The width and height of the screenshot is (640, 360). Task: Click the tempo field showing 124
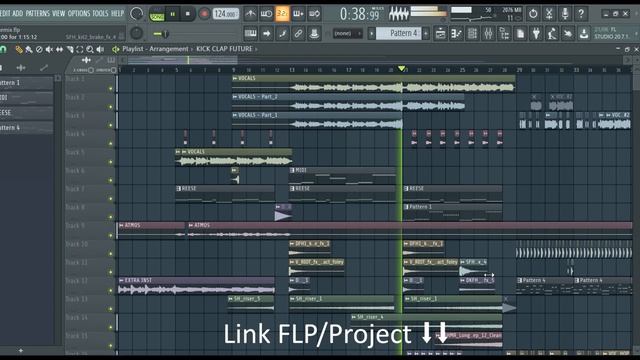click(226, 14)
